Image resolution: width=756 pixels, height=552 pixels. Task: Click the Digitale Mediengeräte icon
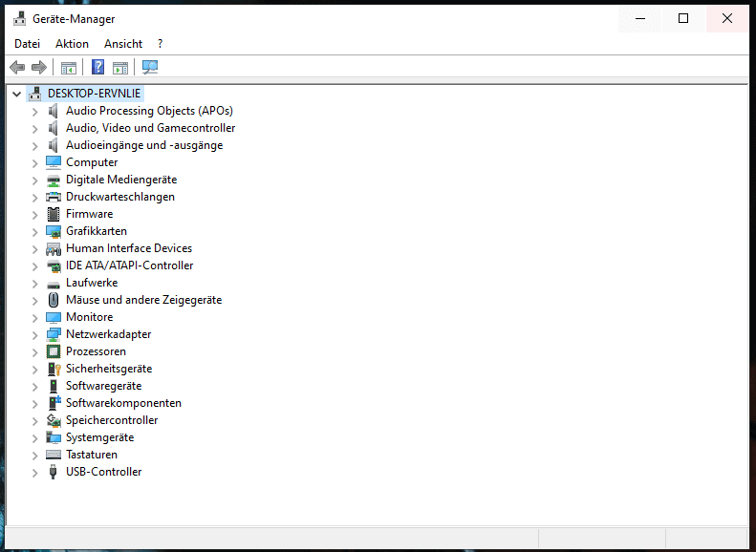point(54,180)
